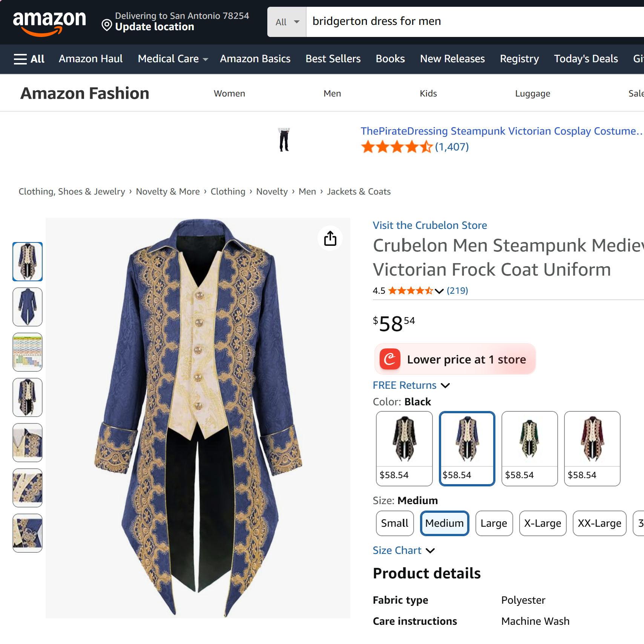644x644 pixels.
Task: Click the location pin icon
Action: point(107,26)
